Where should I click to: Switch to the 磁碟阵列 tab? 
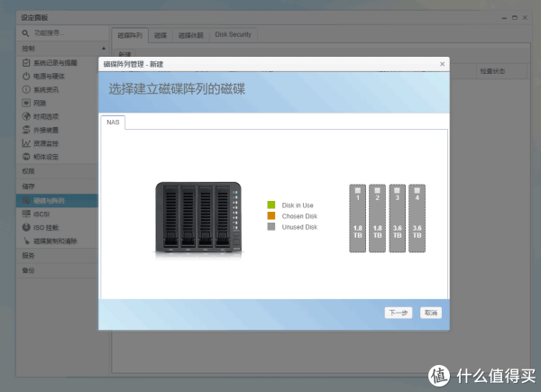tap(130, 35)
